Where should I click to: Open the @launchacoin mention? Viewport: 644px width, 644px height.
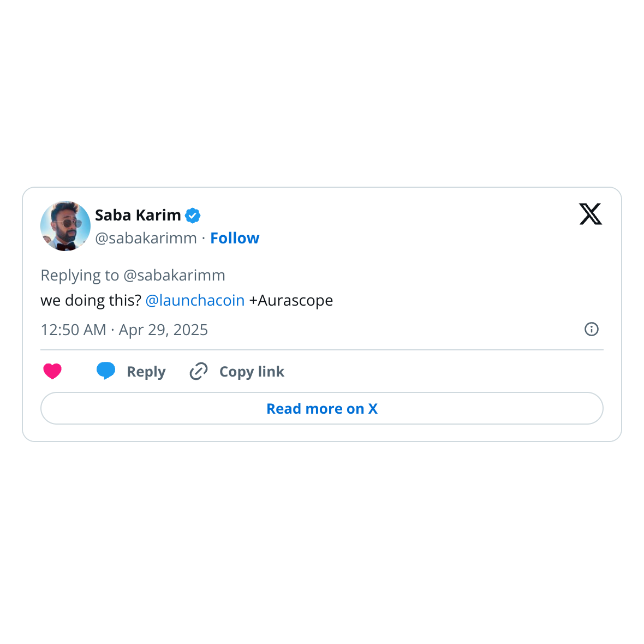coord(195,300)
